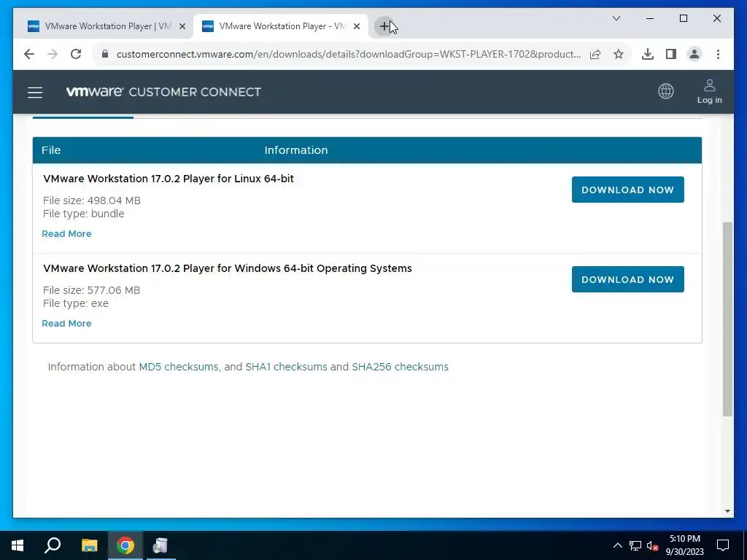This screenshot has width=747, height=560.
Task: Click the VMware Customer Connect logo
Action: click(163, 91)
